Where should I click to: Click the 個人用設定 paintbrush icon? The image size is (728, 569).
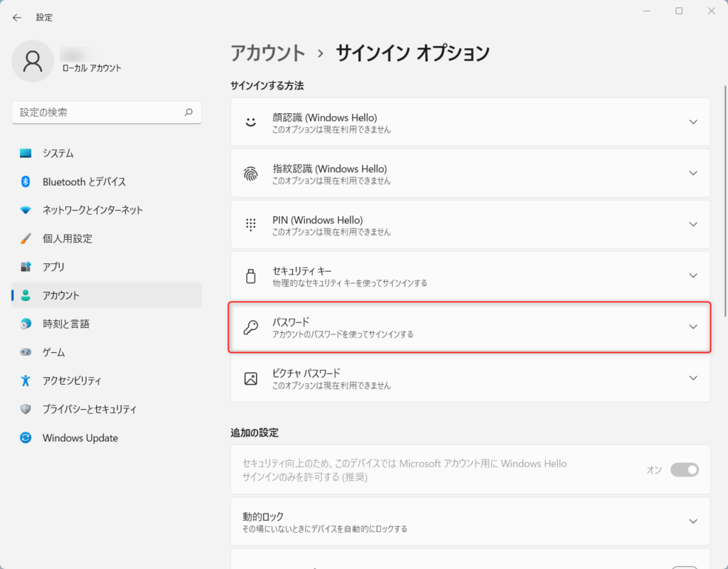point(26,238)
